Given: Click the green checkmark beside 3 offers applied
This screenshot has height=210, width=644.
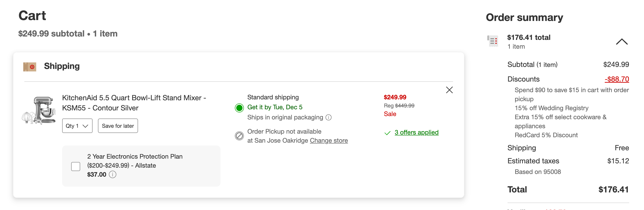Looking at the screenshot, I should coord(387,133).
